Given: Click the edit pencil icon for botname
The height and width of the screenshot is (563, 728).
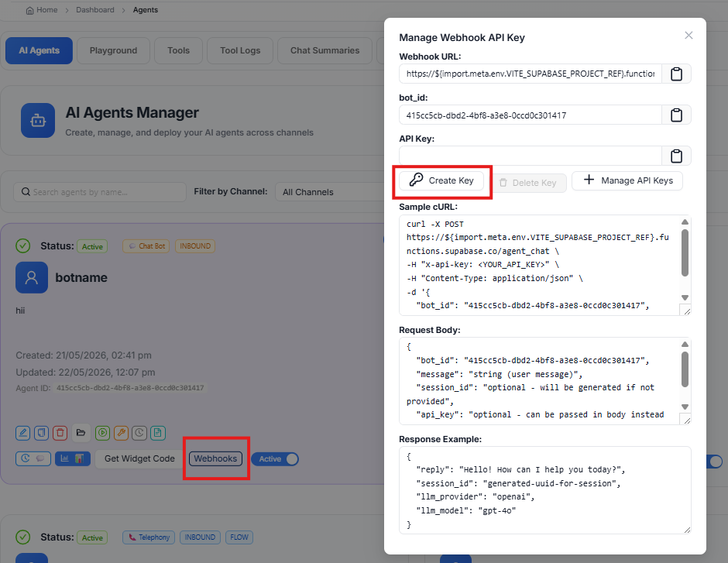Looking at the screenshot, I should (x=22, y=433).
